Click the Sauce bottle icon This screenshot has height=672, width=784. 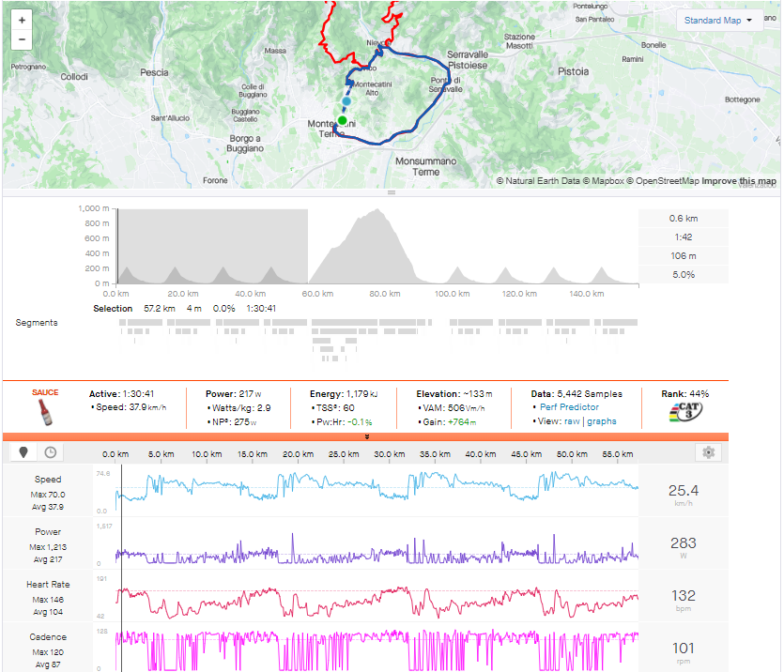[45, 412]
